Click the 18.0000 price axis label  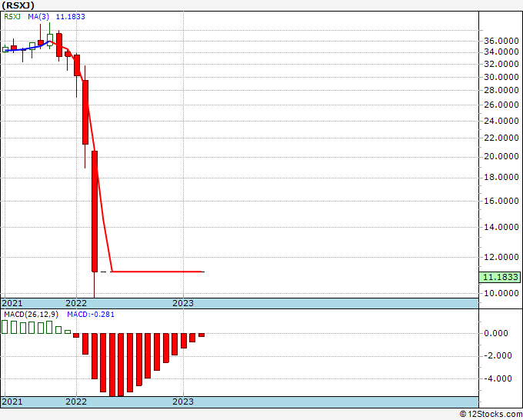(x=501, y=178)
